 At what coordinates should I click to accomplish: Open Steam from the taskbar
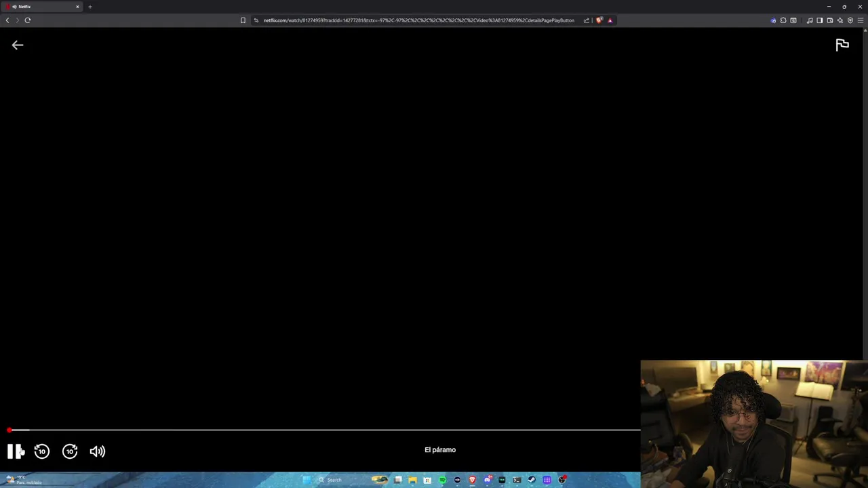point(532,480)
